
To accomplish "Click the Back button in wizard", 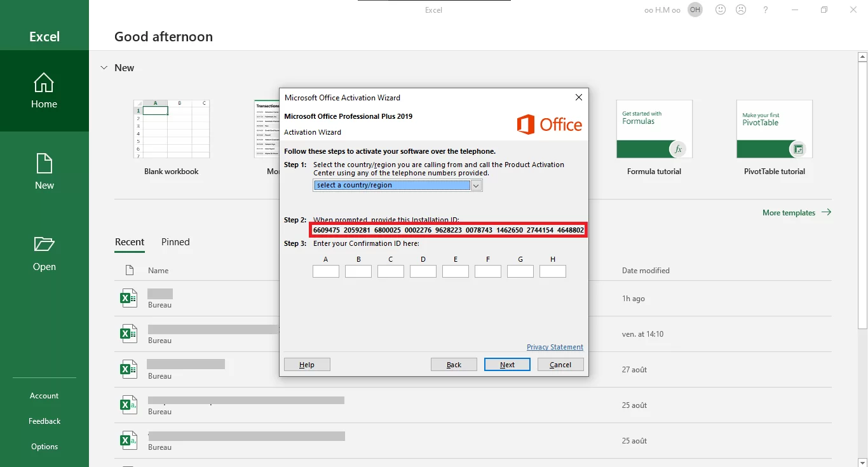I will (454, 365).
